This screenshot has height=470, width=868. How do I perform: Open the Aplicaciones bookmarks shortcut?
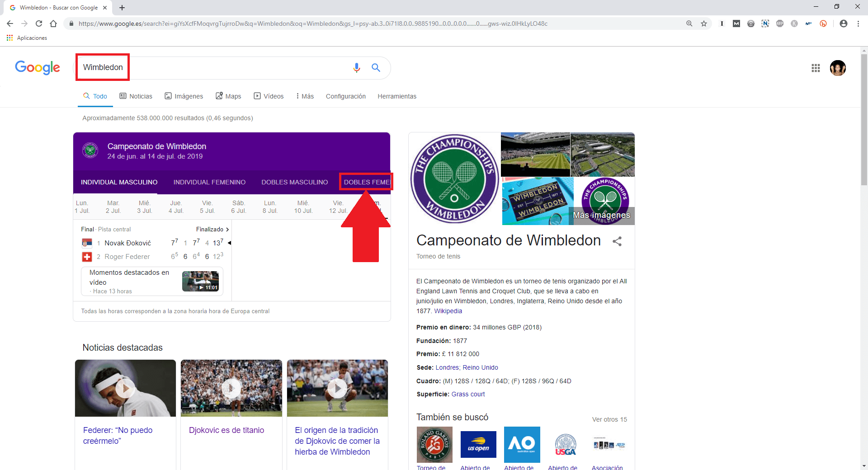pyautogui.click(x=27, y=38)
